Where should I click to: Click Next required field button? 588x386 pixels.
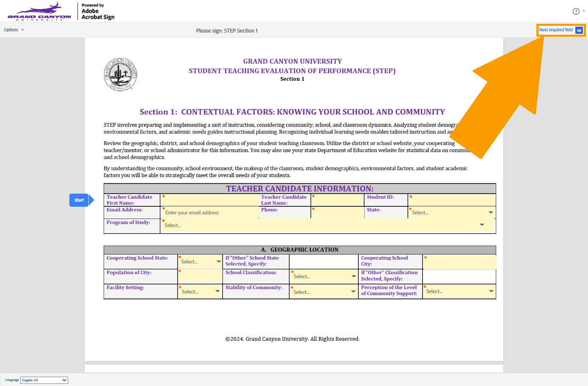(x=561, y=30)
